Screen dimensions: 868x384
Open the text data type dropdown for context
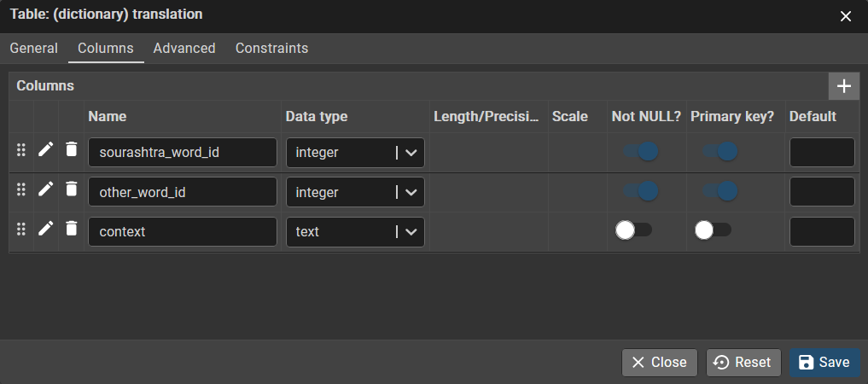point(355,231)
